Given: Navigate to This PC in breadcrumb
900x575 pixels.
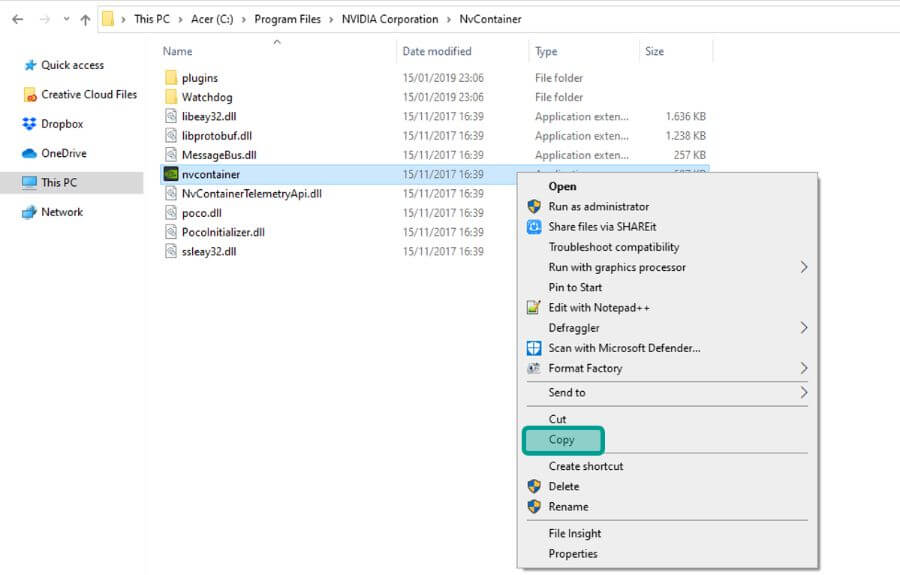Looking at the screenshot, I should click(152, 19).
